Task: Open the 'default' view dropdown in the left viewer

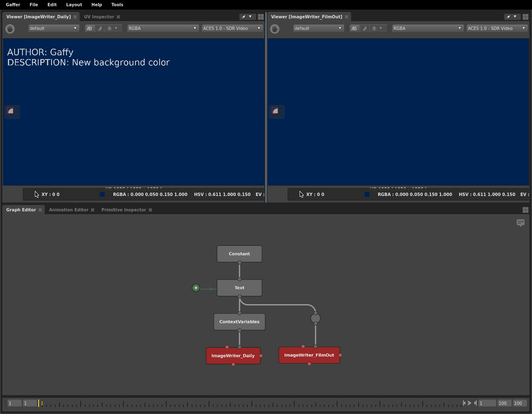Action: click(x=53, y=29)
